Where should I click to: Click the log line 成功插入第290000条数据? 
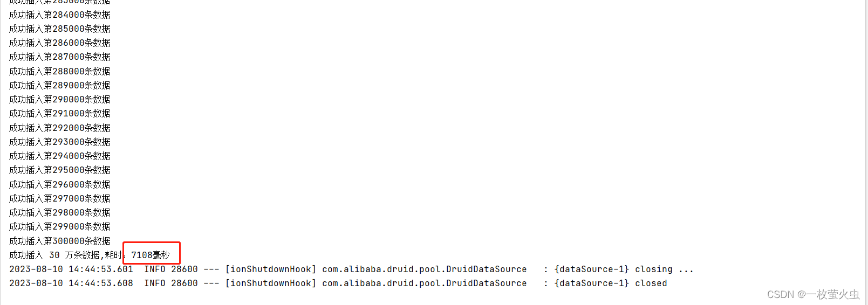click(60, 99)
